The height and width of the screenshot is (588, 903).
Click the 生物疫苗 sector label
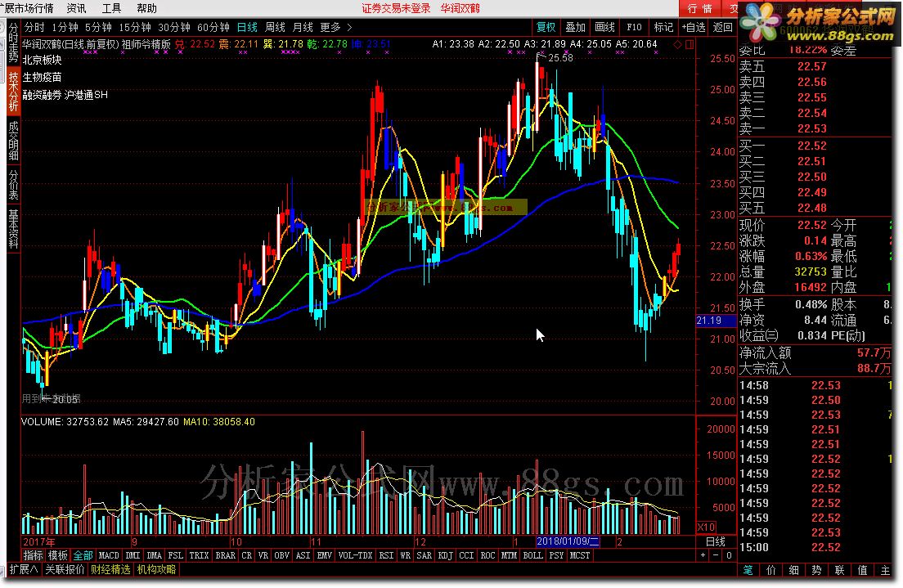click(x=42, y=77)
